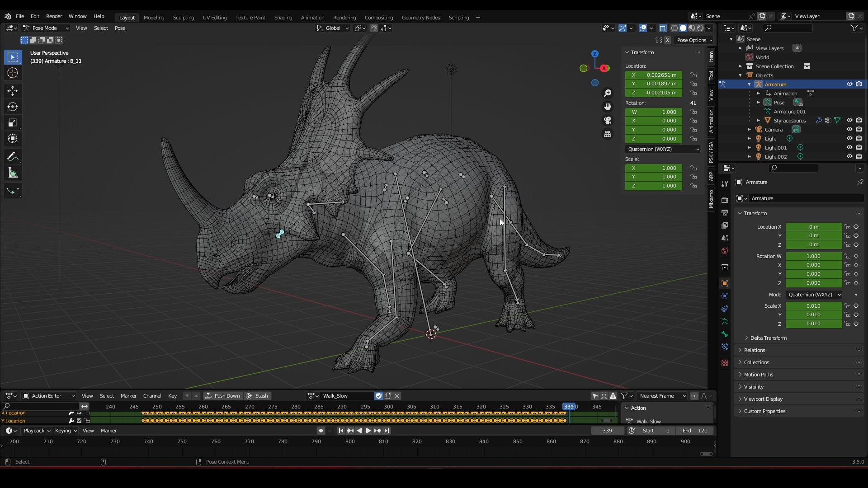Toggle X-ray display in viewport header
Screen dimensions: 868x488
(663, 28)
